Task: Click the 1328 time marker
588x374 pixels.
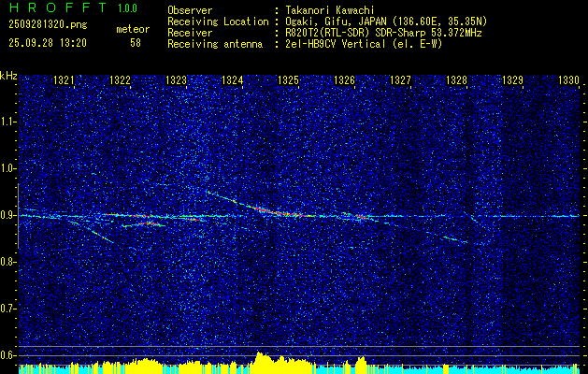Action: [456, 80]
